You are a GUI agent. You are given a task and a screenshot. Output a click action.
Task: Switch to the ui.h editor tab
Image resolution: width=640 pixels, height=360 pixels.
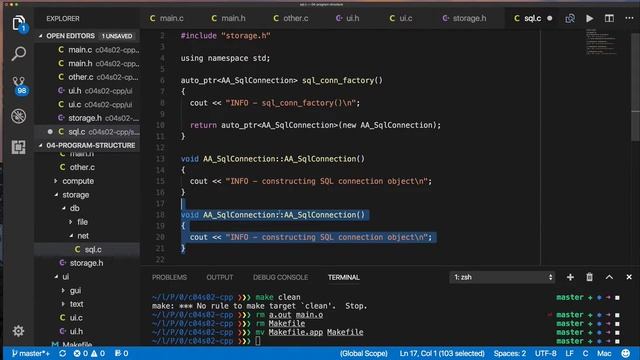(347, 18)
